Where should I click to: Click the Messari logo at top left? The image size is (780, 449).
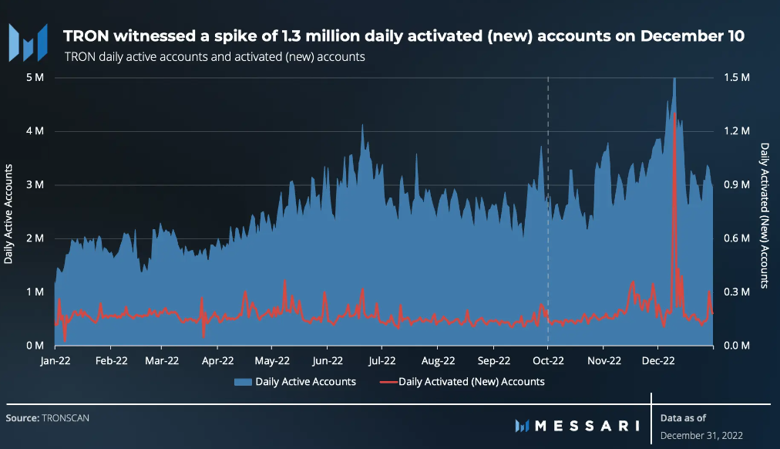pyautogui.click(x=28, y=43)
